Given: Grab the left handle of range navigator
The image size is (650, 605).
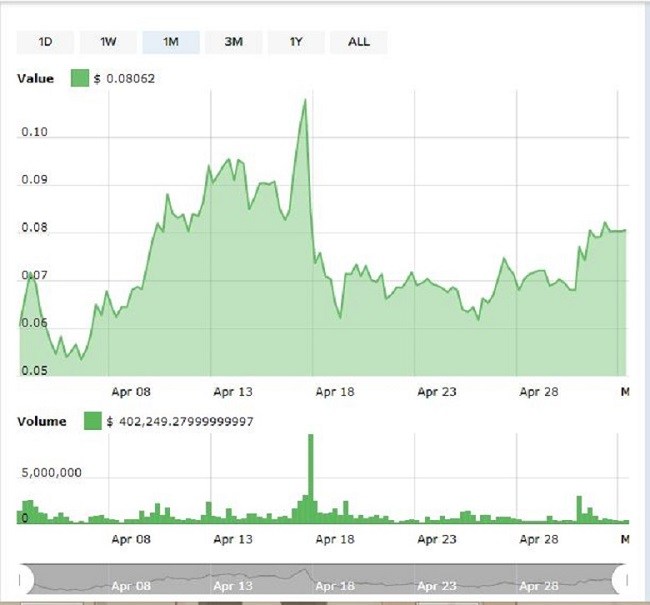Looking at the screenshot, I should 26,579.
